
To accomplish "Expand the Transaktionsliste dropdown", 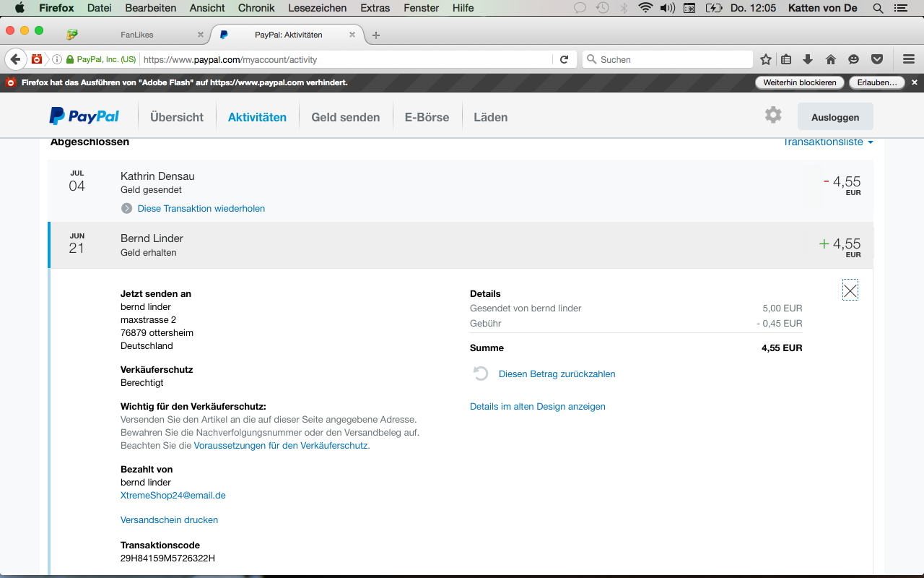I will (x=828, y=142).
